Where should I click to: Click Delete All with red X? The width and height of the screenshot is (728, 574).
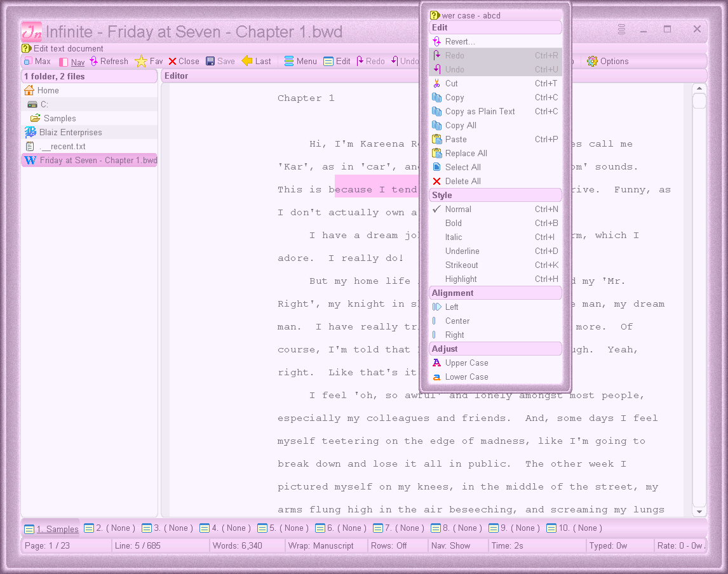[495, 181]
